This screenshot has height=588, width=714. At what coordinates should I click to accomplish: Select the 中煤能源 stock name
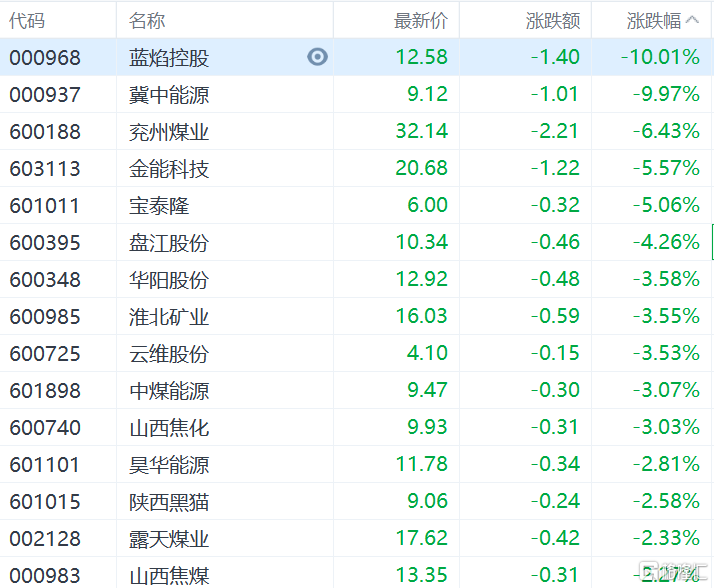coord(169,390)
